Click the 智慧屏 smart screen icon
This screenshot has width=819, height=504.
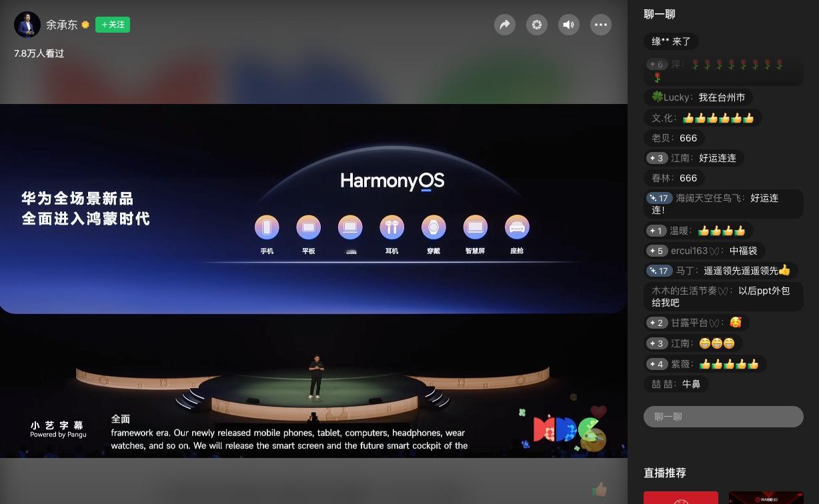tap(475, 227)
